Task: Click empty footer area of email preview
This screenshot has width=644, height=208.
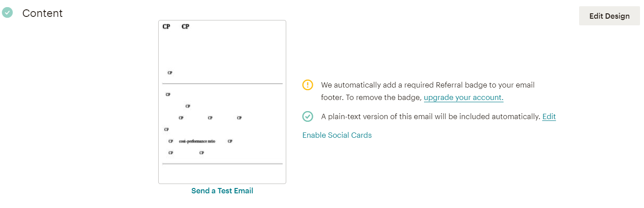Action: pos(222,174)
